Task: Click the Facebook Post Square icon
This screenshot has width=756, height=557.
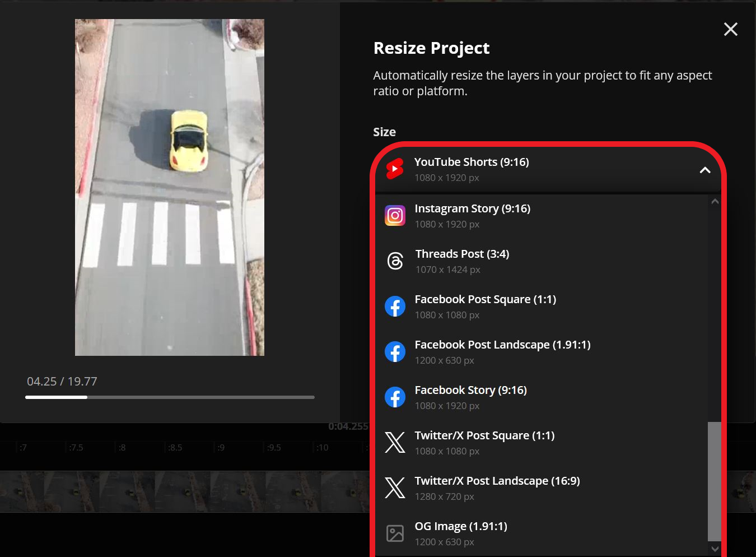Action: click(x=395, y=306)
